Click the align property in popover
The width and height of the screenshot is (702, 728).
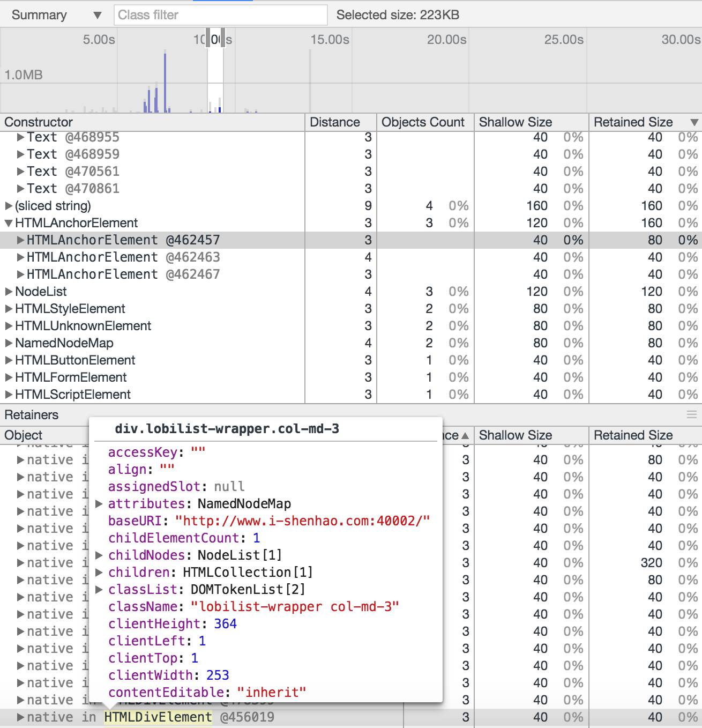click(141, 470)
